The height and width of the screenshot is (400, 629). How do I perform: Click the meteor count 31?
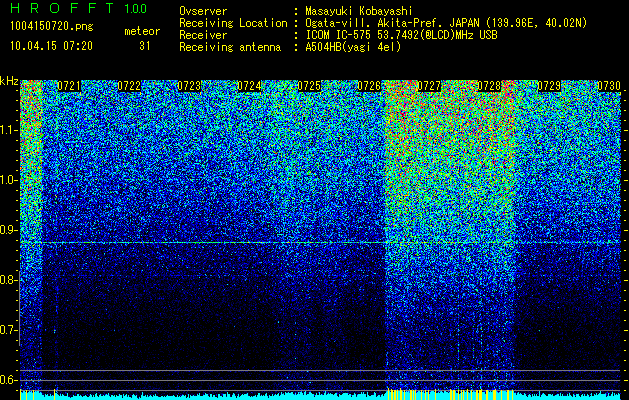[x=145, y=46]
